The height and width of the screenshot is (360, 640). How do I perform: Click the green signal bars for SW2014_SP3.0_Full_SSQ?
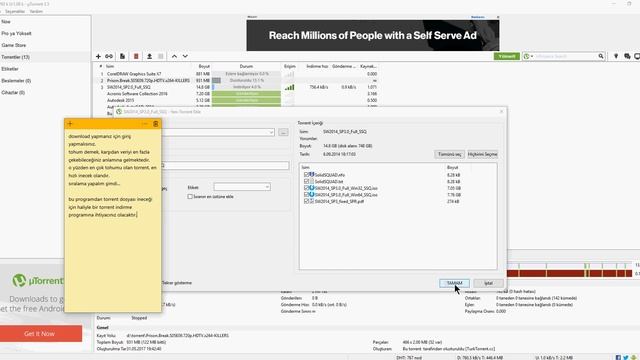pyautogui.click(x=289, y=87)
